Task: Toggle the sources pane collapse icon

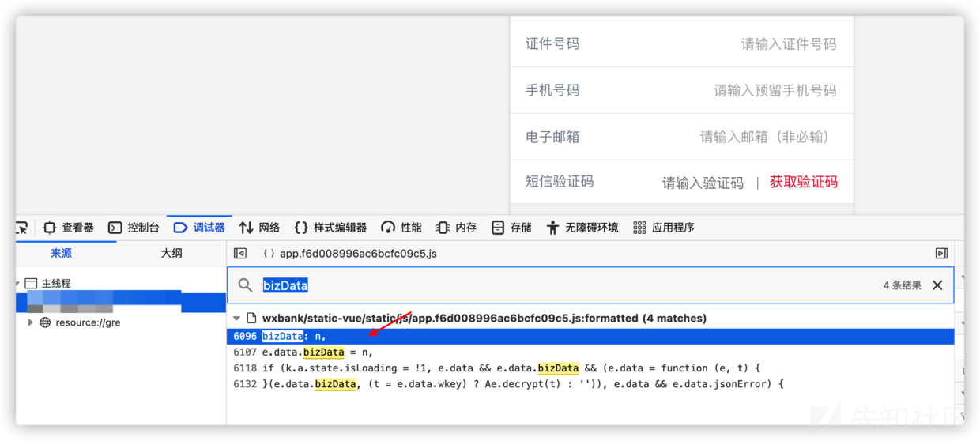Action: 240,254
